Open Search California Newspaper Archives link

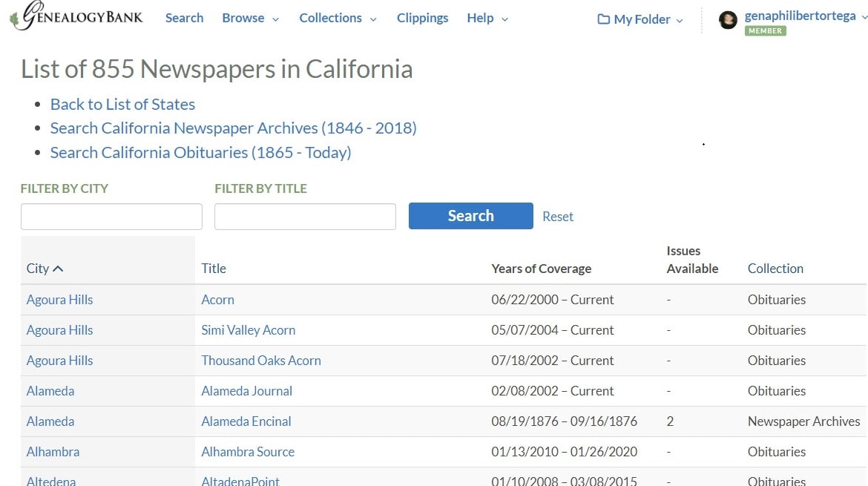click(233, 128)
